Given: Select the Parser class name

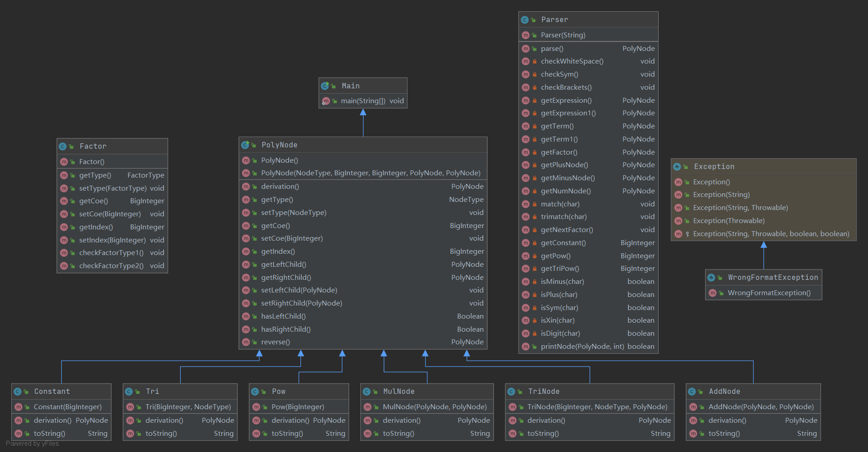Looking at the screenshot, I should point(554,20).
